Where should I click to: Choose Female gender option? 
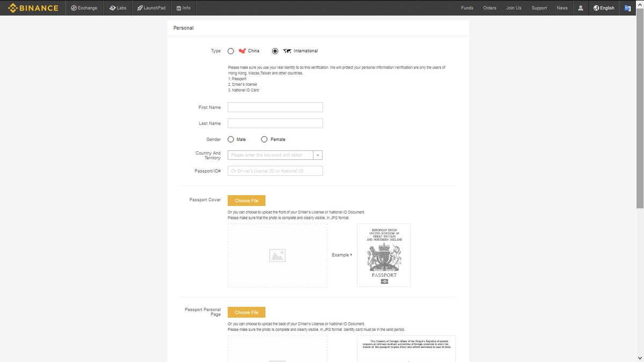click(264, 139)
